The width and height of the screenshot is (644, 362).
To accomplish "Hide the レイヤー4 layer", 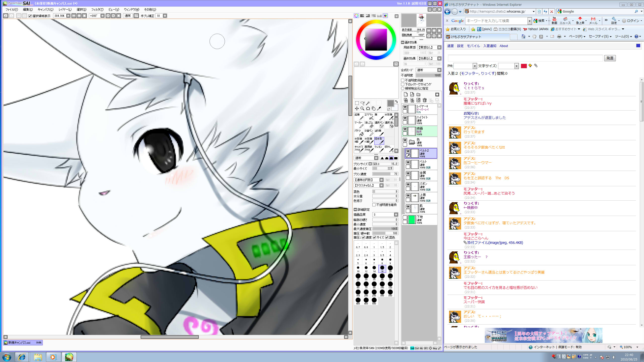I will tap(405, 107).
